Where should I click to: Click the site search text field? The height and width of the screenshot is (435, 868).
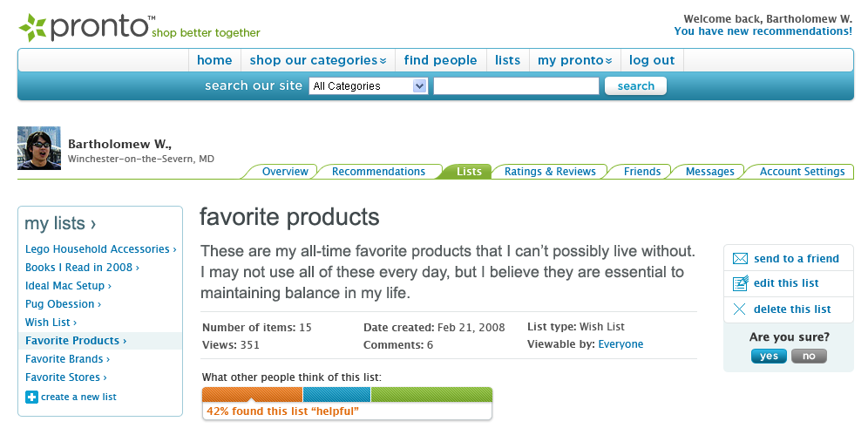click(516, 85)
